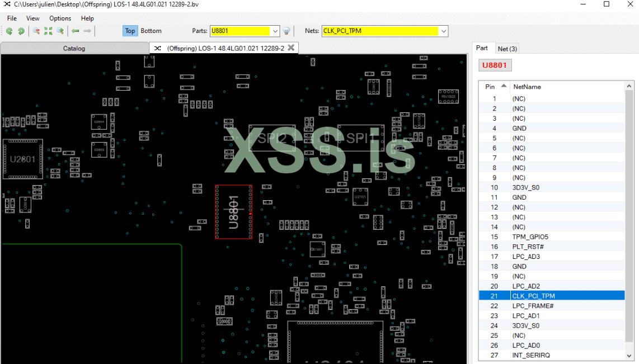Select pin 22 LPC_FRAME# row

click(552, 306)
